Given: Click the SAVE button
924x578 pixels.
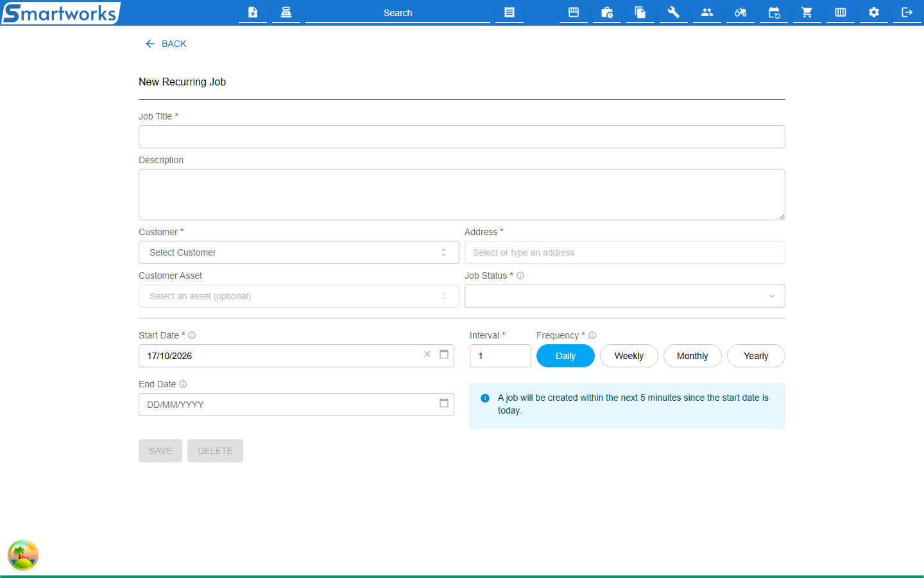Looking at the screenshot, I should [x=160, y=451].
